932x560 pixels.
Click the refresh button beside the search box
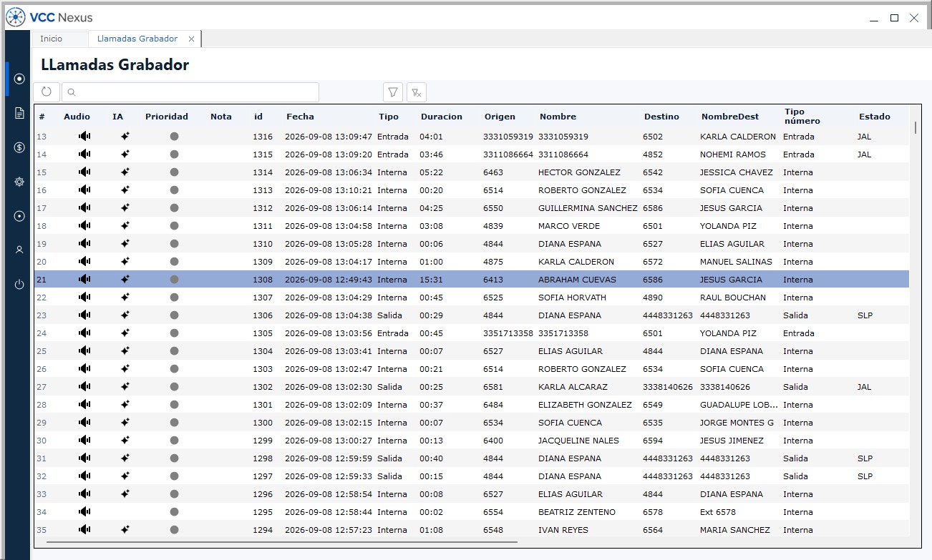47,92
